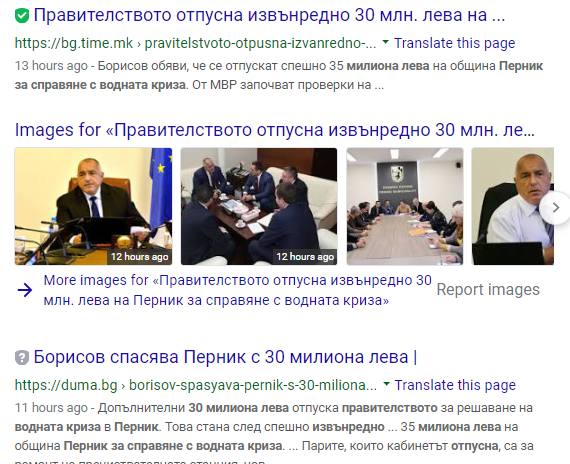Open thumbnail of man in white shirt
Viewport: 570px width, 464px height.
[513, 206]
